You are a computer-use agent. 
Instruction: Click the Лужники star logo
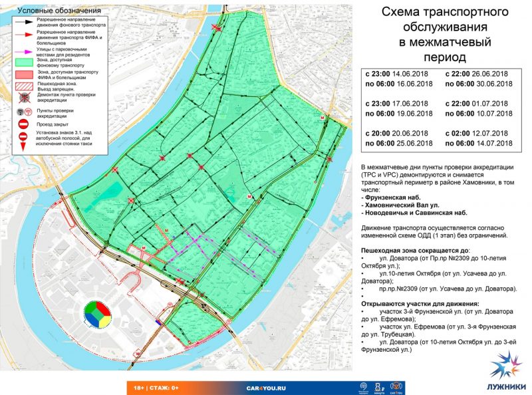click(x=505, y=365)
